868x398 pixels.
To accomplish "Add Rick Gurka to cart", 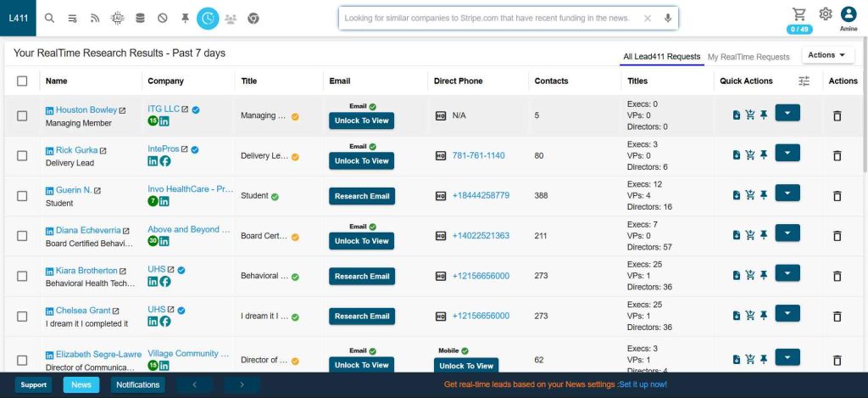I will 750,155.
